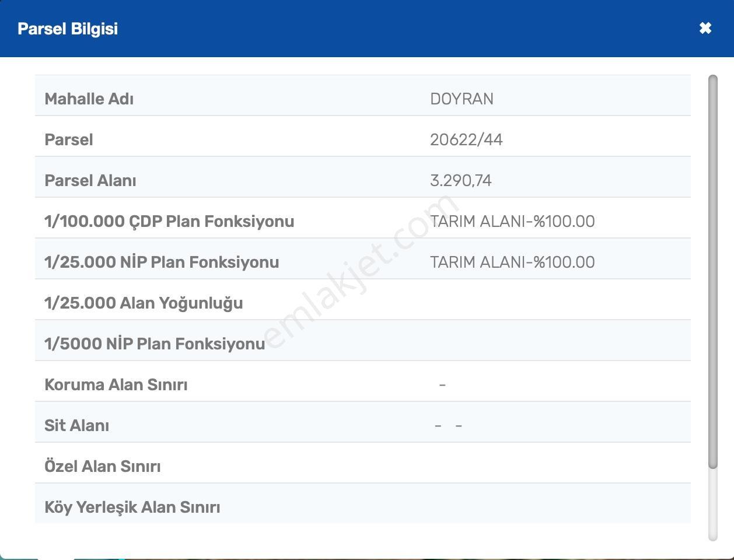This screenshot has height=560, width=734.
Task: Click the Parsel Alanı label
Action: click(90, 180)
